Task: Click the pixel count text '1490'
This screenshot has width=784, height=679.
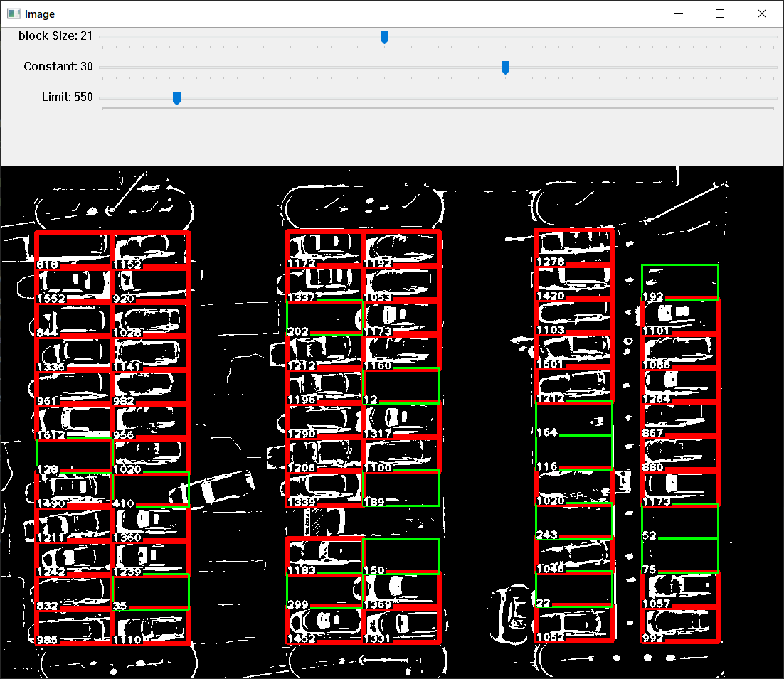Action: tap(51, 503)
